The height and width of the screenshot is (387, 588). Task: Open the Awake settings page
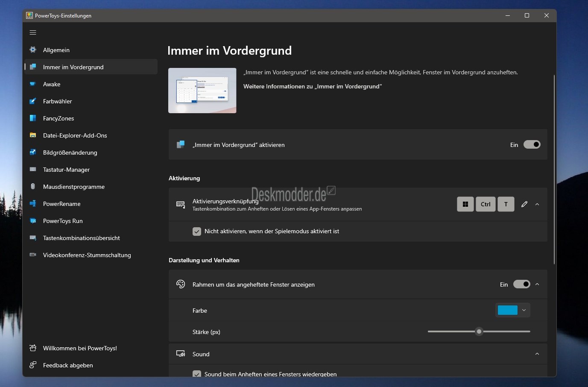pyautogui.click(x=91, y=84)
